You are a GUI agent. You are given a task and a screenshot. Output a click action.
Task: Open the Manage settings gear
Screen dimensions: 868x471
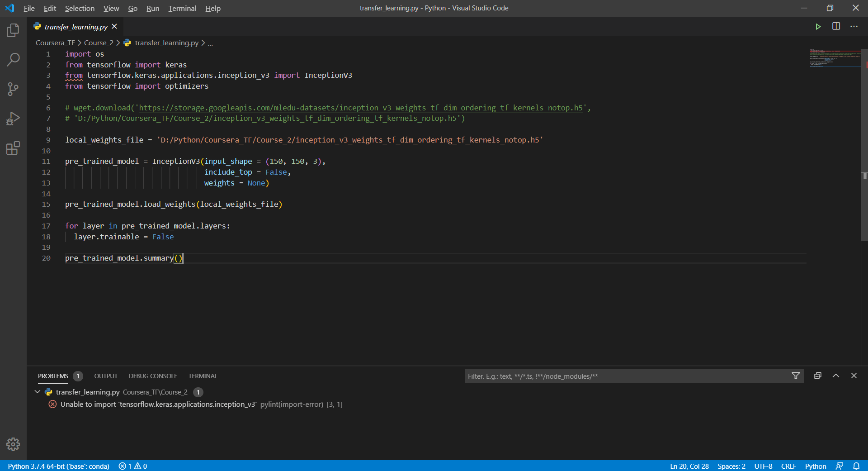(x=13, y=444)
